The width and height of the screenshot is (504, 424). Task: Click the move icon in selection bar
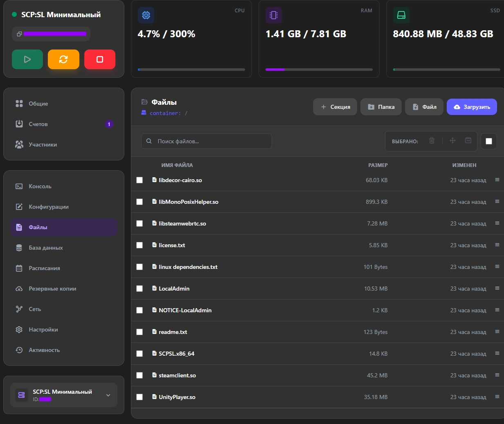[452, 141]
